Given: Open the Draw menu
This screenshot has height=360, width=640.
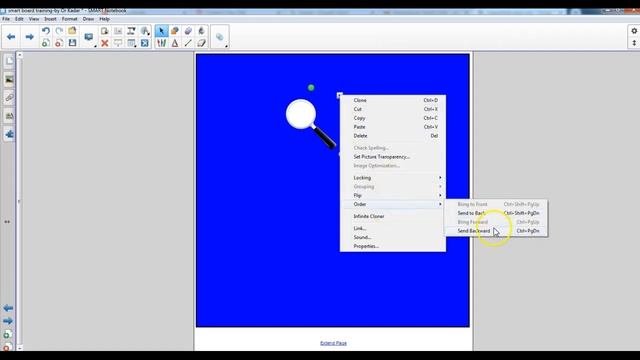Looking at the screenshot, I should 88,19.
